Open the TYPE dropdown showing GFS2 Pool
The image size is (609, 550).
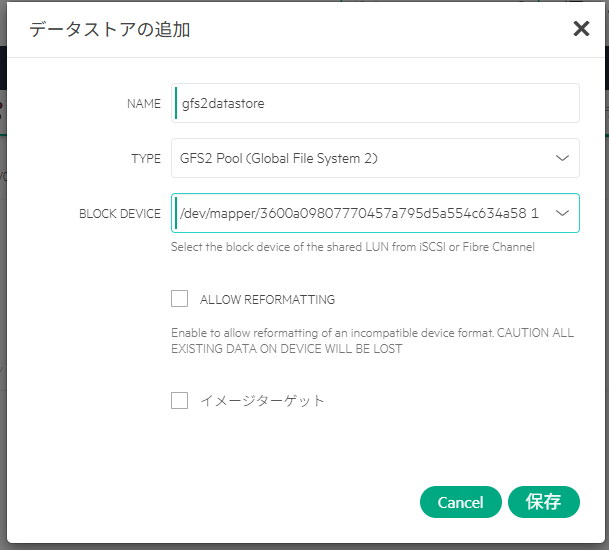coord(360,158)
